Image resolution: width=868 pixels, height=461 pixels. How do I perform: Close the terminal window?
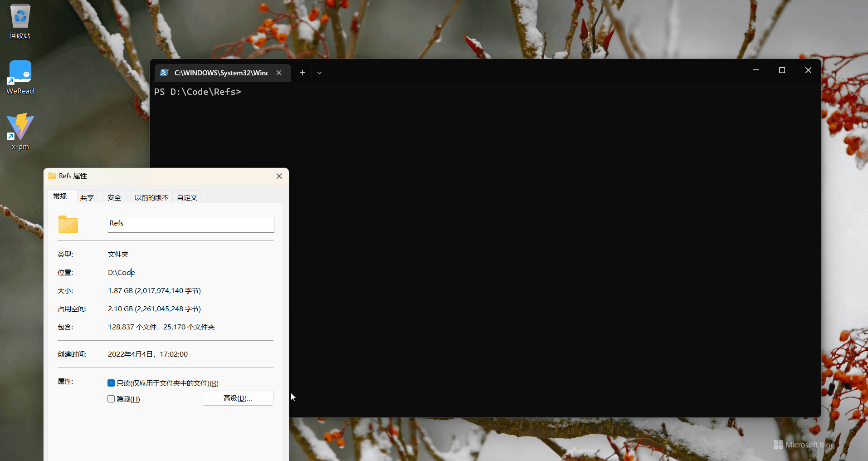tap(808, 70)
